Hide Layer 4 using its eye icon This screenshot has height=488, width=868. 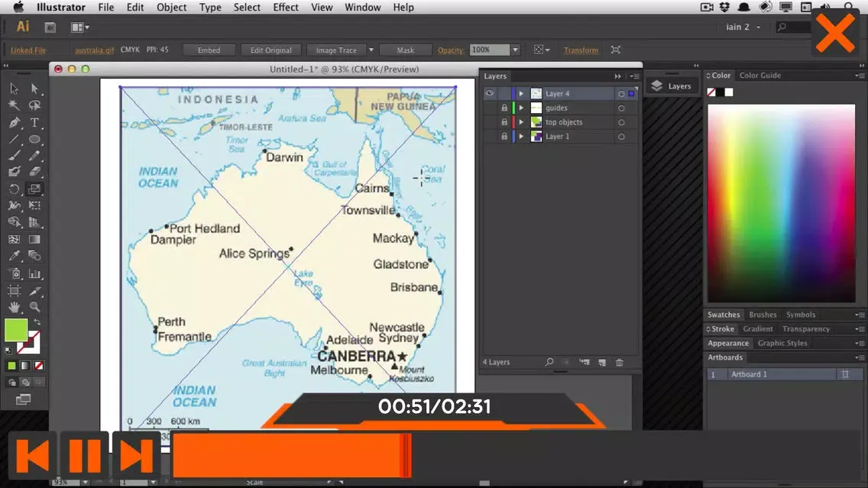point(489,93)
